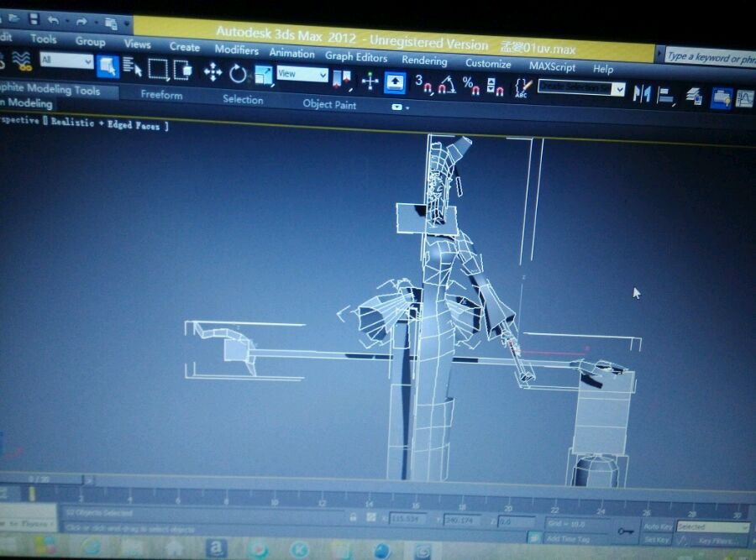Viewport: 756px width, 560px height.
Task: Click the Auto Key button
Action: coord(658,526)
